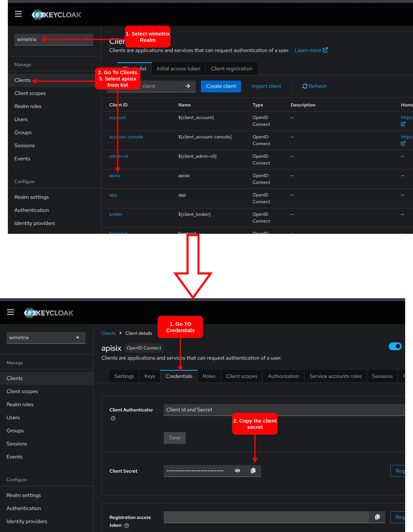Open app client link
Viewport: 413px width, 532px height.
113,195
